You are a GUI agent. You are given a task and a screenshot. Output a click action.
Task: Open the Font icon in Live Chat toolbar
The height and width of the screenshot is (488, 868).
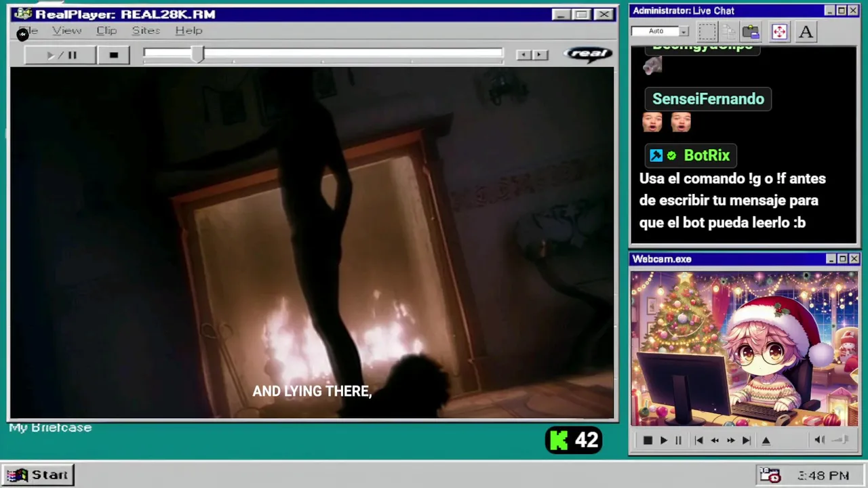click(x=806, y=31)
